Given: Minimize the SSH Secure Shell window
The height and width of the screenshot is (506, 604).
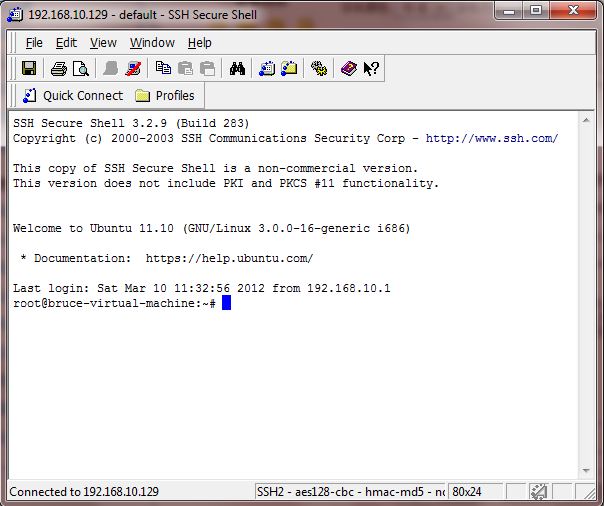Looking at the screenshot, I should tap(509, 10).
